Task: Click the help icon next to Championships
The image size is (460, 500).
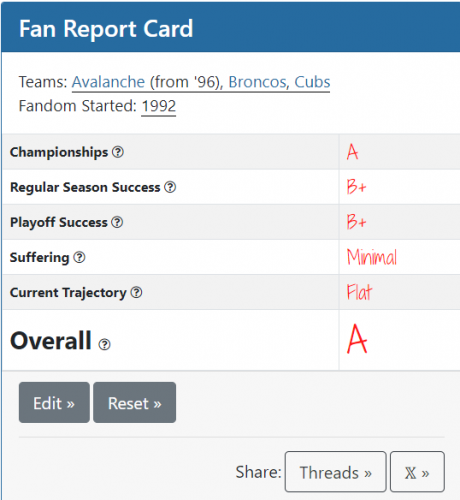Action: (118, 152)
